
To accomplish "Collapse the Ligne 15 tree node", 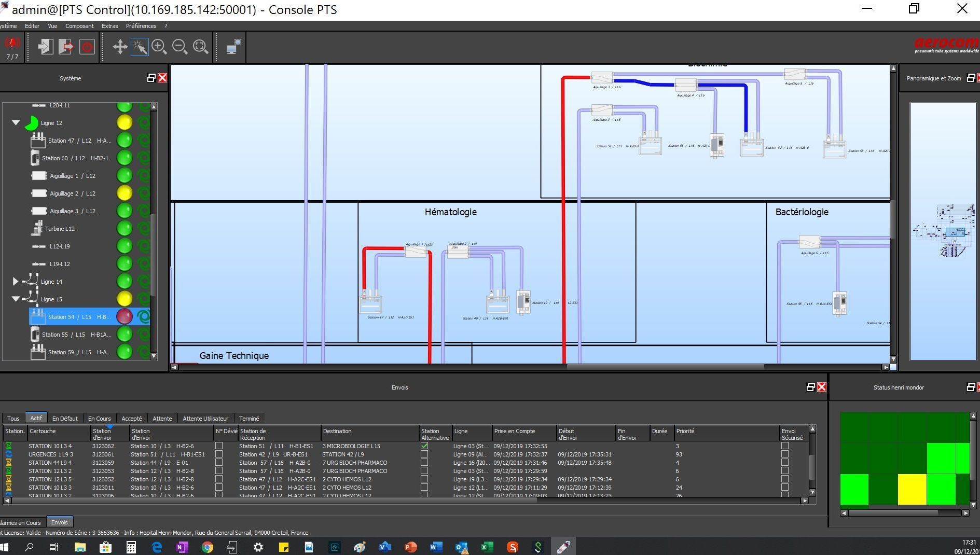I will coord(16,299).
